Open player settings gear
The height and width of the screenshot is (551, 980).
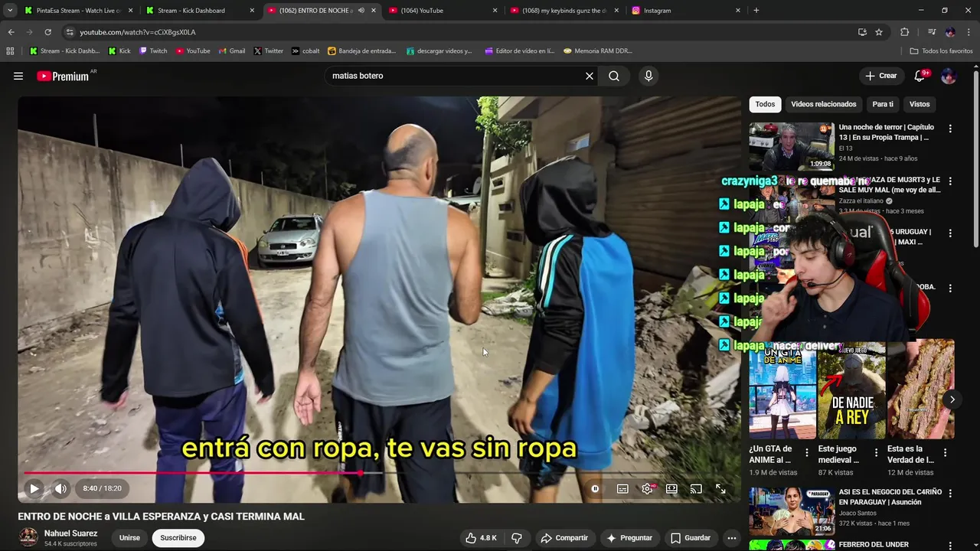coord(648,489)
